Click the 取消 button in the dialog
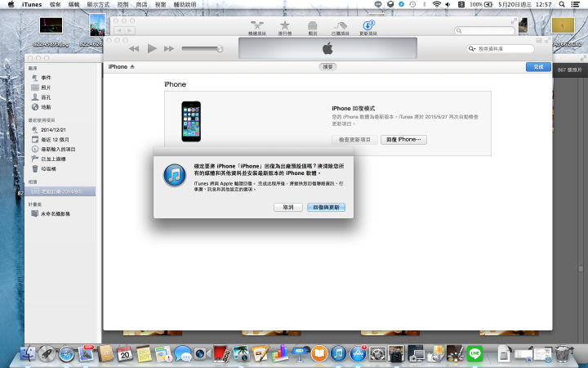Image resolution: width=588 pixels, height=368 pixels. [288, 207]
